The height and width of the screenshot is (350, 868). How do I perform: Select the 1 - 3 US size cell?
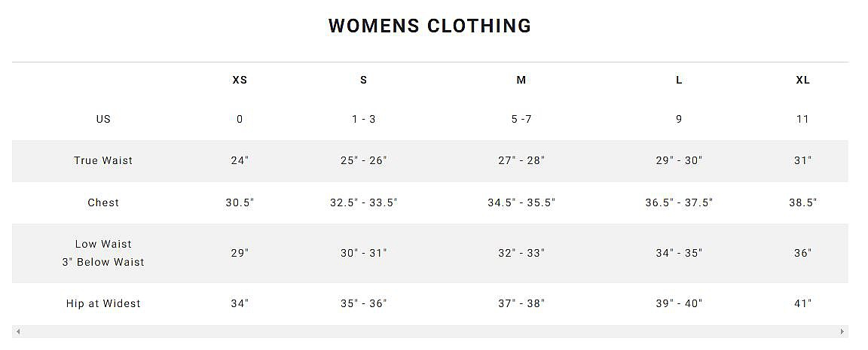coord(364,120)
